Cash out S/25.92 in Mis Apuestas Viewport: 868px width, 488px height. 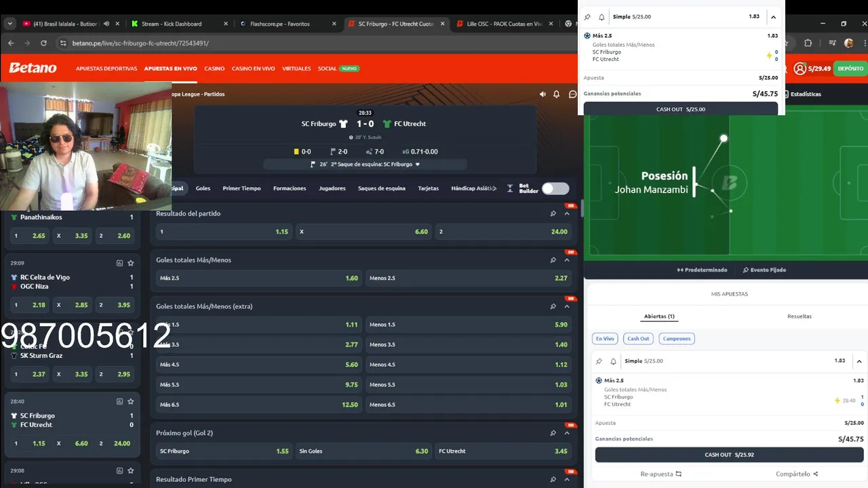click(729, 455)
